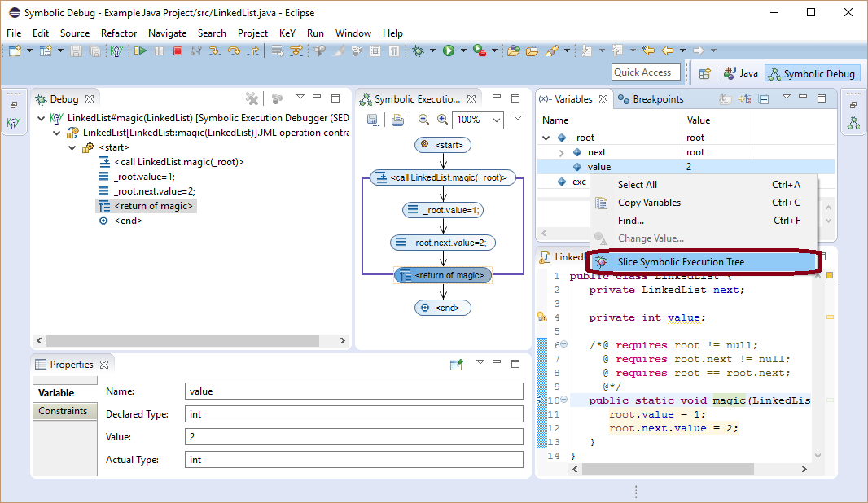
Task: Click the Name field in Properties
Action: pyautogui.click(x=353, y=391)
